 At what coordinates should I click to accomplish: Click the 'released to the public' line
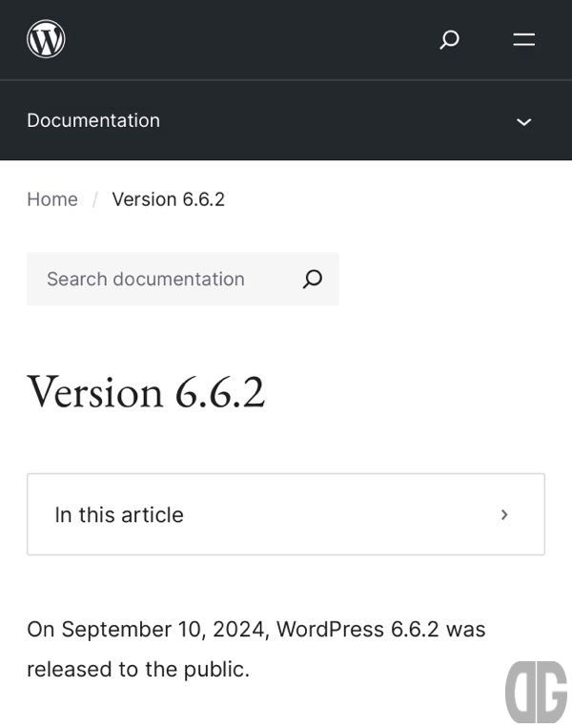coord(138,670)
